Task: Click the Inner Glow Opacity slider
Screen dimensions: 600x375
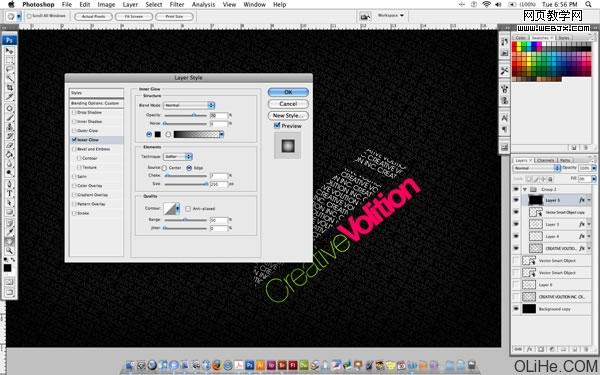Action: point(186,115)
